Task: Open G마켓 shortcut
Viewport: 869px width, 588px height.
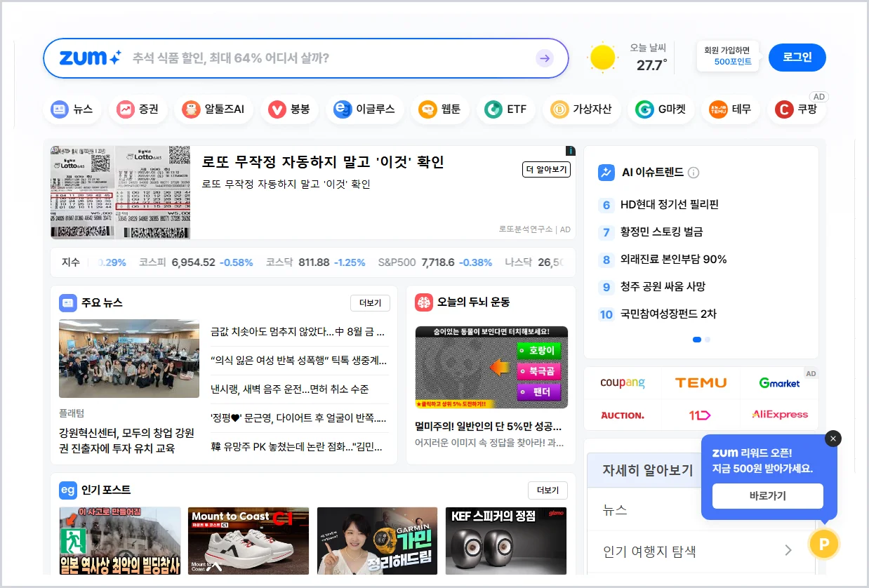Action: pos(661,109)
